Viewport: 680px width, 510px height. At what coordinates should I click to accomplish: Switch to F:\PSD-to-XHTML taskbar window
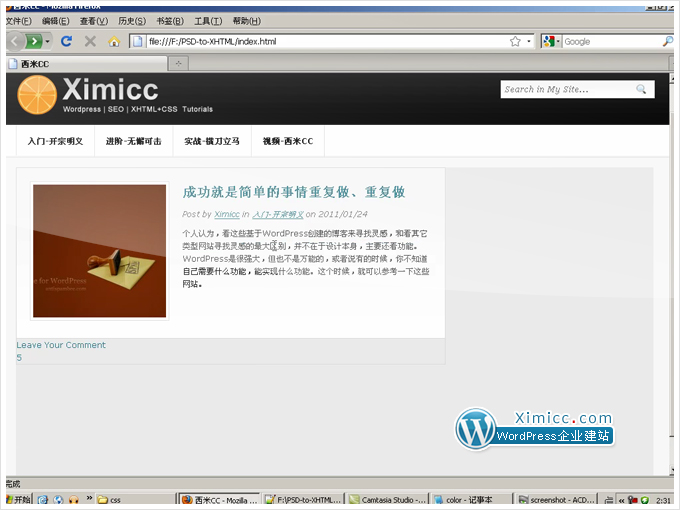click(303, 500)
